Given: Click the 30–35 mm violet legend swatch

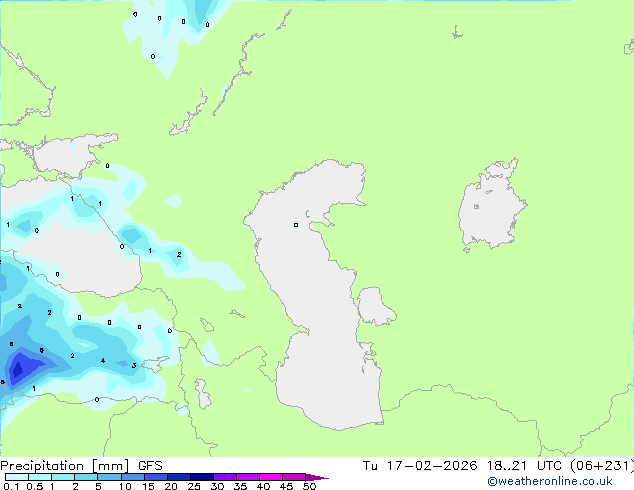Looking at the screenshot, I should point(225,477).
